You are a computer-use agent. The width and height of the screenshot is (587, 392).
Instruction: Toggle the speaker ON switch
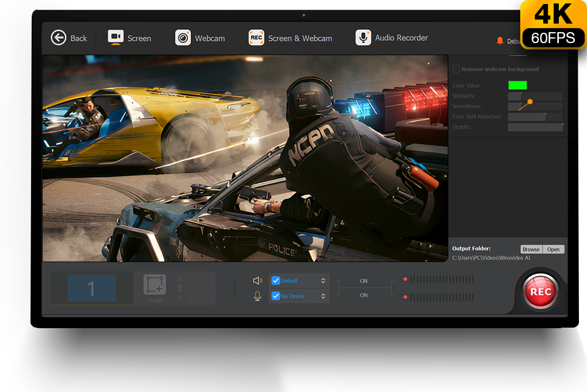click(x=364, y=281)
